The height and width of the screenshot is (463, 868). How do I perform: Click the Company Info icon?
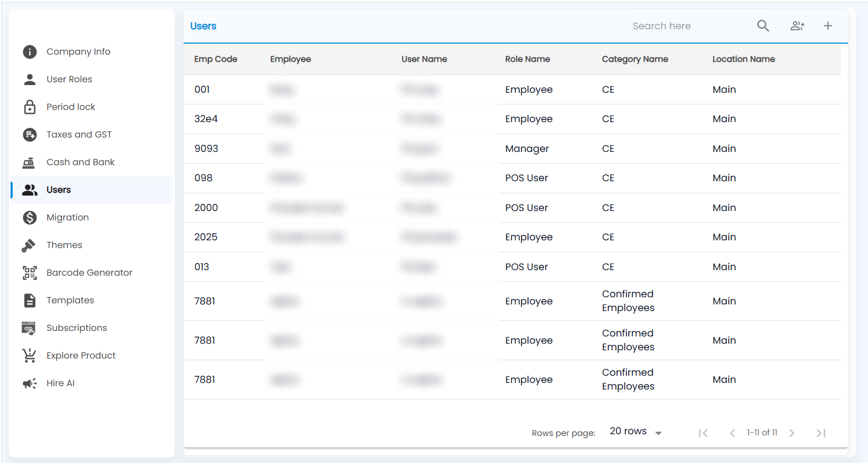pyautogui.click(x=30, y=52)
